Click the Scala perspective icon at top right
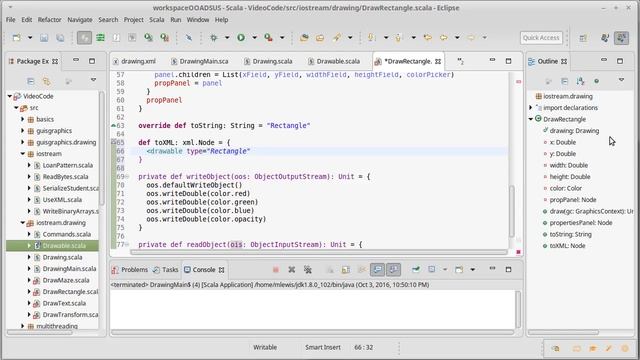This screenshot has width=640, height=360. click(x=622, y=38)
